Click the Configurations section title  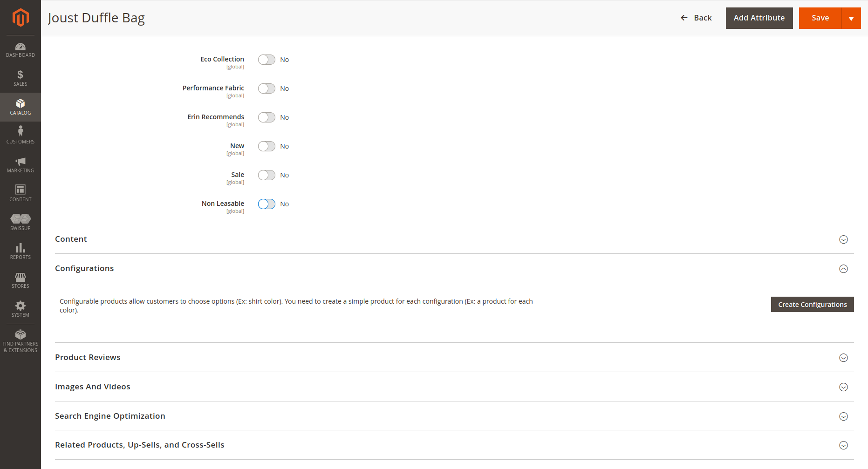(x=84, y=268)
